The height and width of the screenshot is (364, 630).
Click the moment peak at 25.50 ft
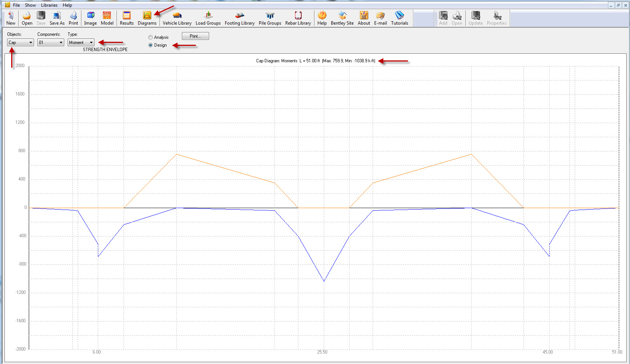tap(324, 281)
